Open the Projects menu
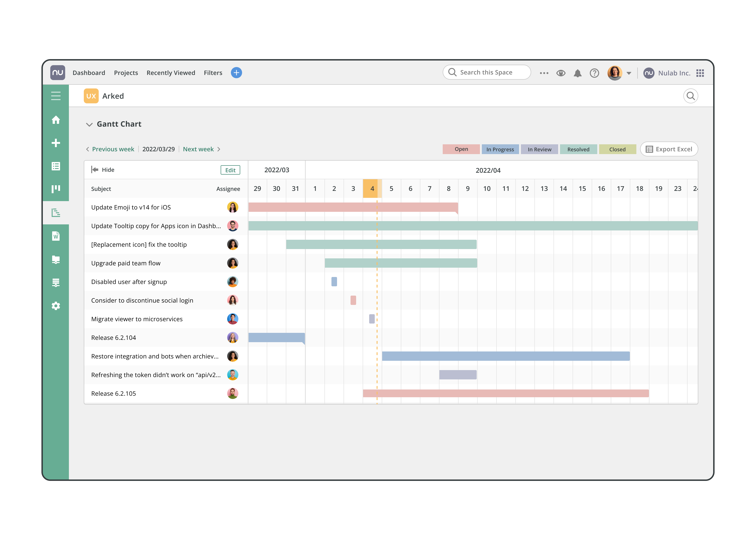Image resolution: width=756 pixels, height=540 pixels. click(126, 73)
